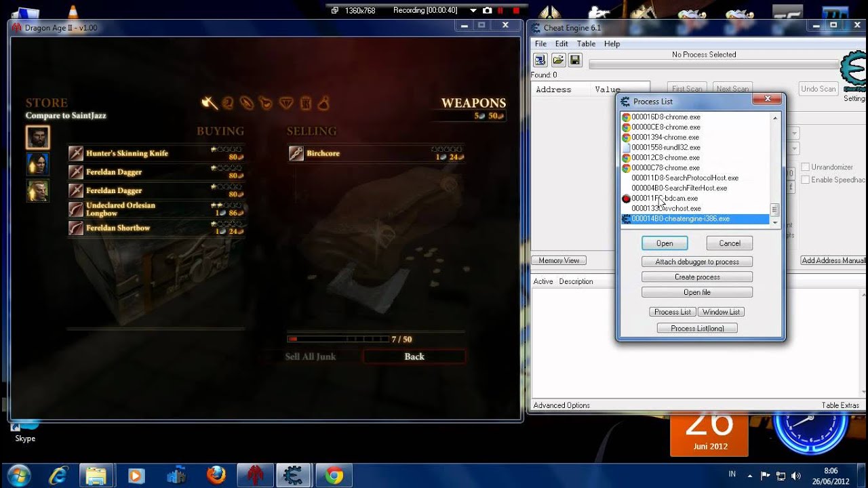
Task: Open the Windows Start button
Action: (x=18, y=475)
